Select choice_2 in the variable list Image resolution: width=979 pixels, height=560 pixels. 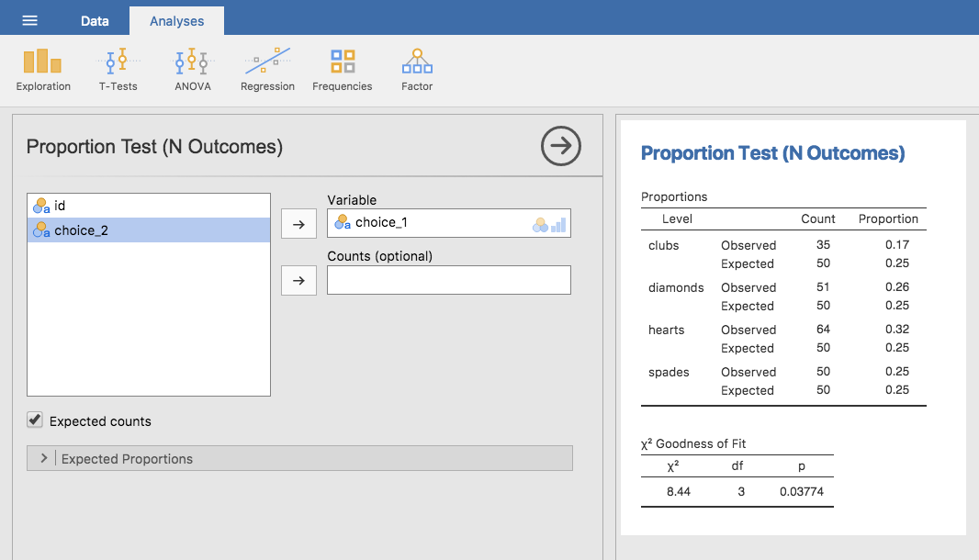149,230
